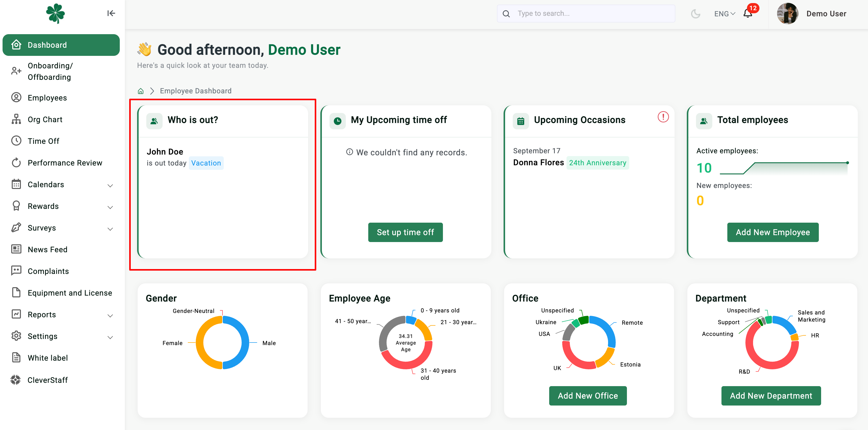Viewport: 868px width, 430px height.
Task: Click the home icon in the breadcrumb
Action: coord(140,91)
